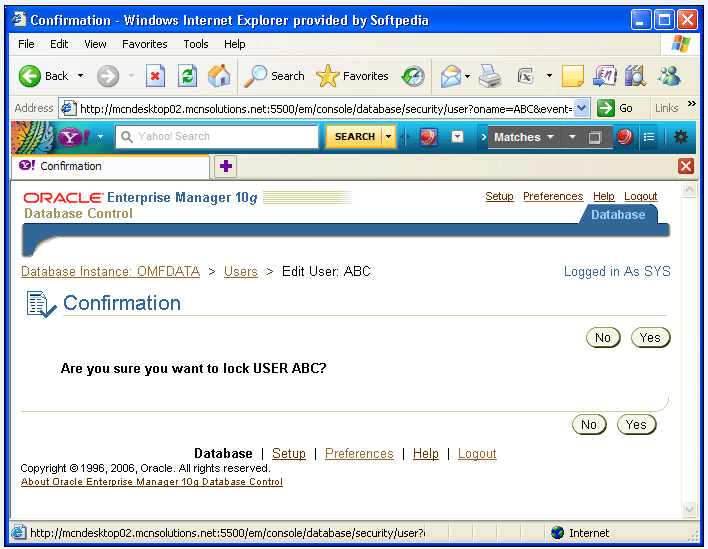This screenshot has width=708, height=549.
Task: Open the View menu
Action: point(95,44)
